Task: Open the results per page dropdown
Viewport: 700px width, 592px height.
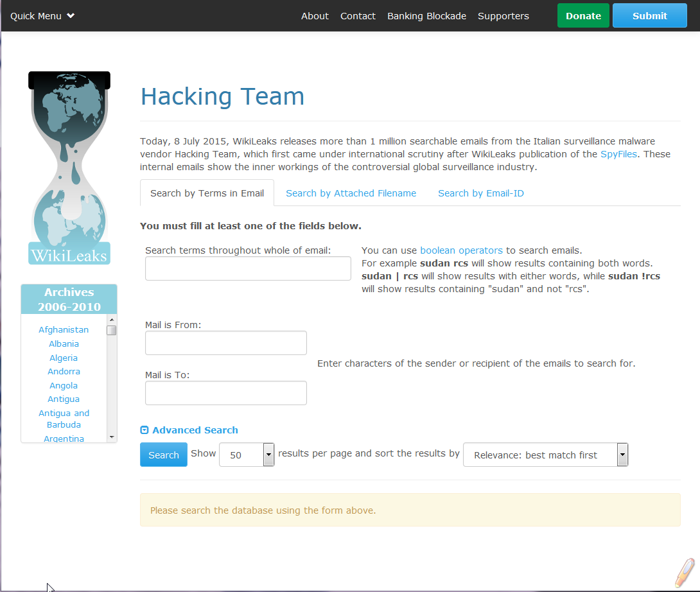Action: [x=247, y=455]
